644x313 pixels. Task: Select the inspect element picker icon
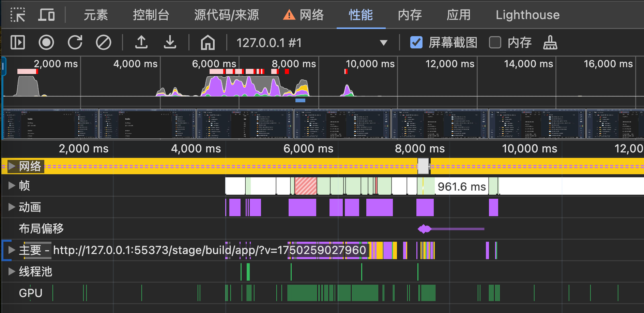[18, 15]
